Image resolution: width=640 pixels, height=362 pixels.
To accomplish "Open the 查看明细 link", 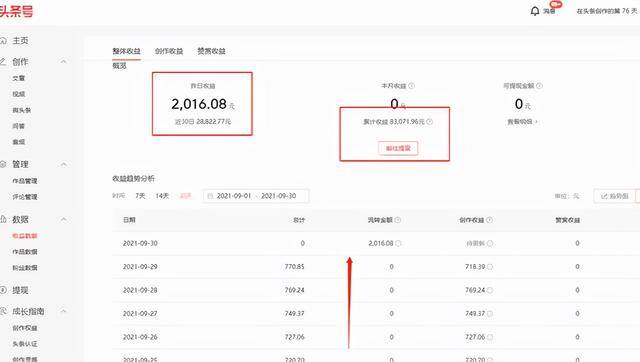I will point(522,122).
